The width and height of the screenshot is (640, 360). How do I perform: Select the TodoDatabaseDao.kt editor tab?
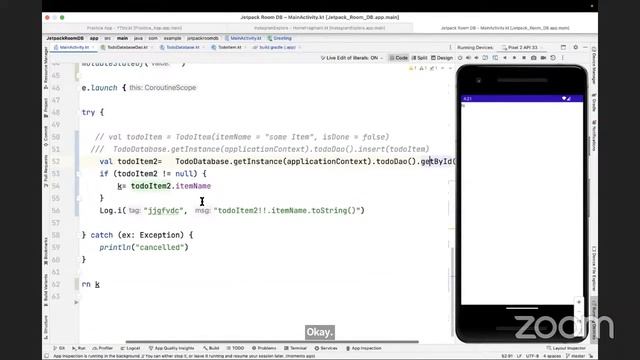[x=127, y=47]
